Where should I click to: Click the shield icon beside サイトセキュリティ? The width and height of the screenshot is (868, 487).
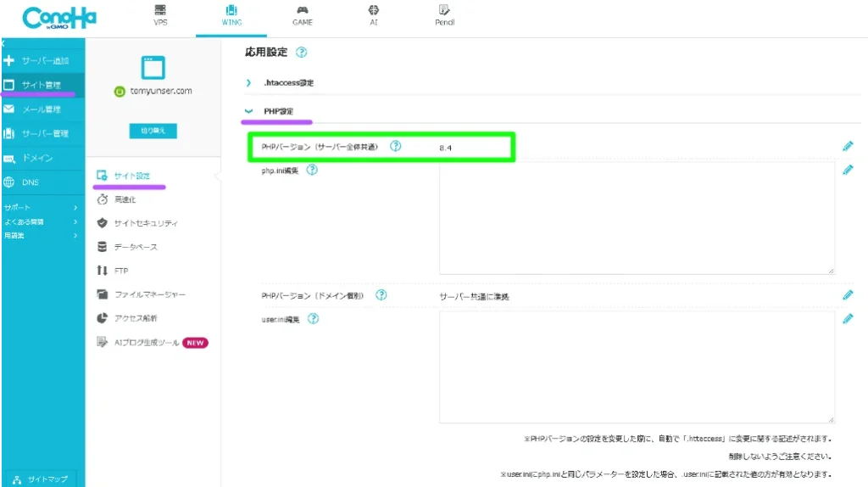click(x=102, y=223)
